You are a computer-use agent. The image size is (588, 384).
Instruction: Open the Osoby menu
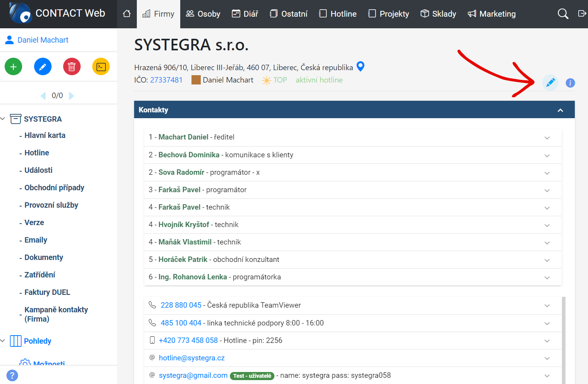[203, 14]
